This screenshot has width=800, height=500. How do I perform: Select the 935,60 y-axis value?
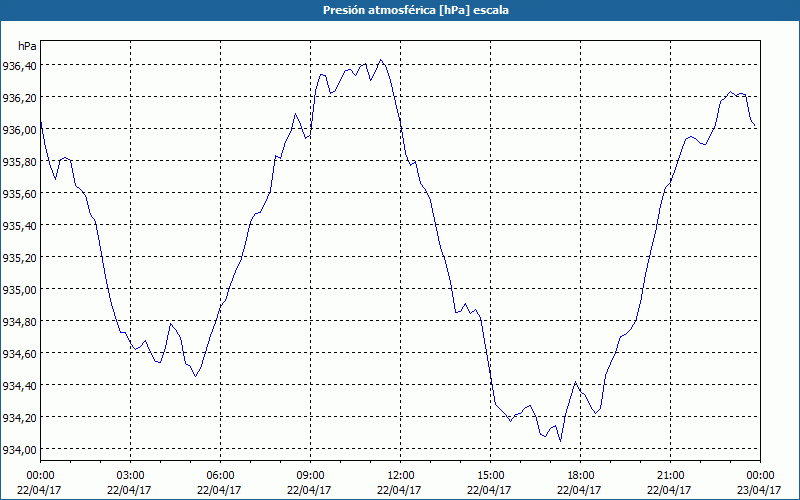(x=19, y=193)
